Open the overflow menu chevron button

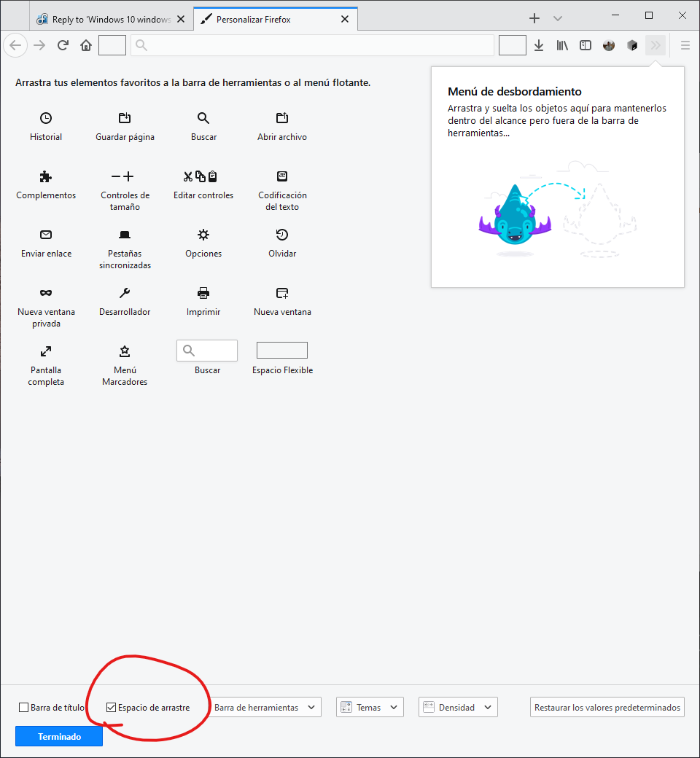coord(656,45)
